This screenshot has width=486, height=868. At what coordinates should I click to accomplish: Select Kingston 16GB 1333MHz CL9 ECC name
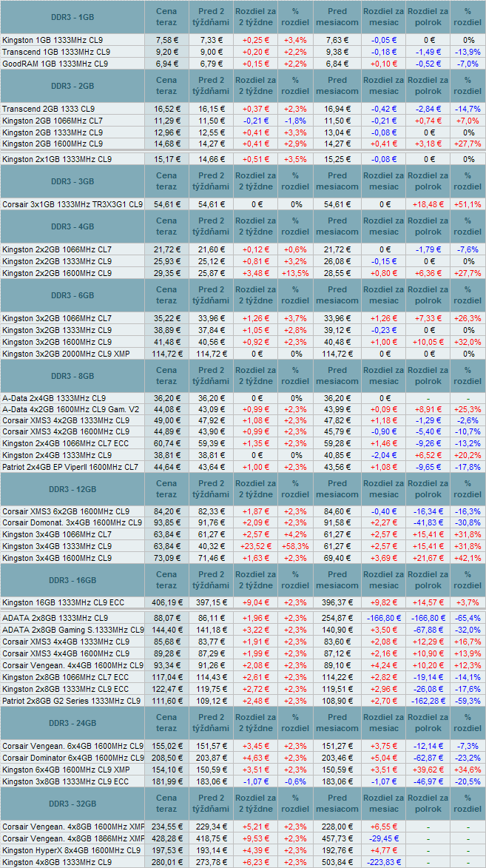click(x=61, y=602)
